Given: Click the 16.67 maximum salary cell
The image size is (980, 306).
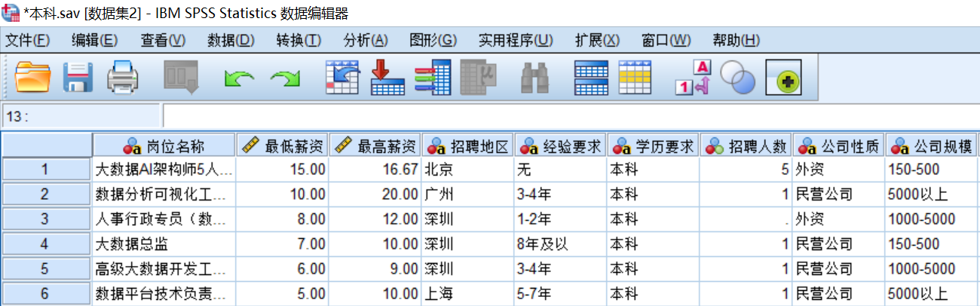Looking at the screenshot, I should [375, 170].
